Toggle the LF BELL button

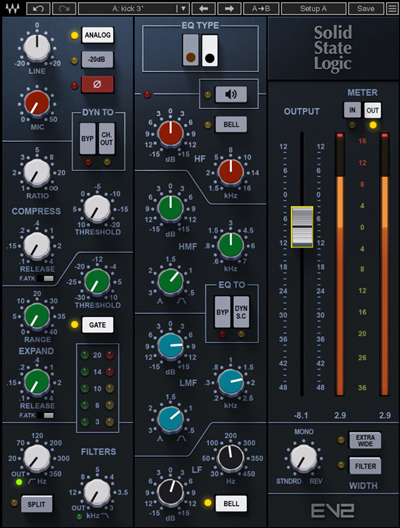pos(231,503)
